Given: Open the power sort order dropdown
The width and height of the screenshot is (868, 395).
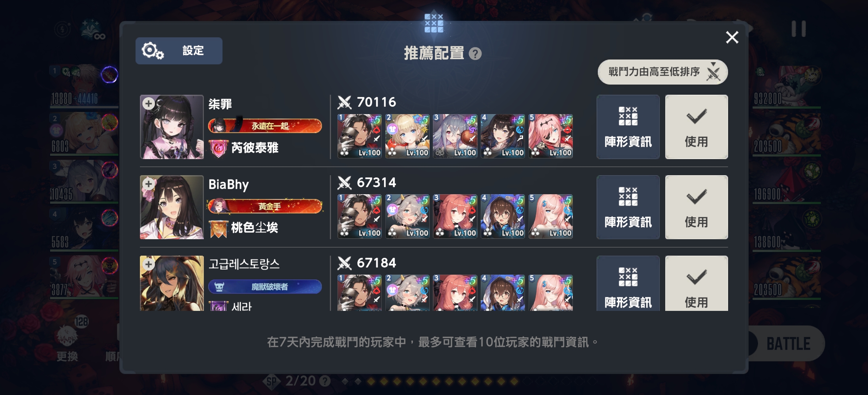Looking at the screenshot, I should click(663, 72).
